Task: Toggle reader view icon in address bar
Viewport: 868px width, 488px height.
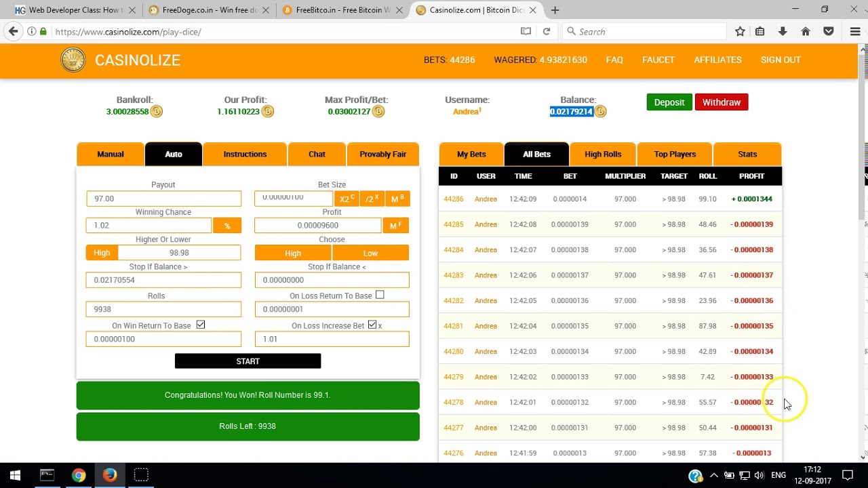Action: (x=526, y=32)
